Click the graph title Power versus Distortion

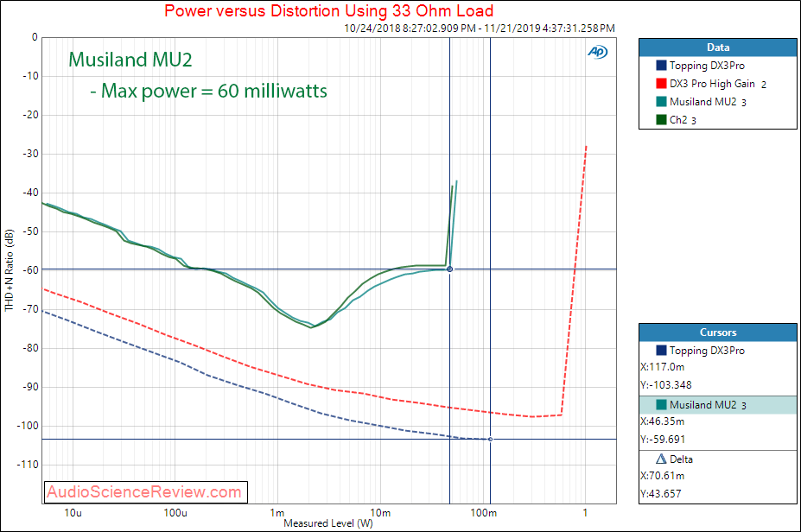coord(328,10)
